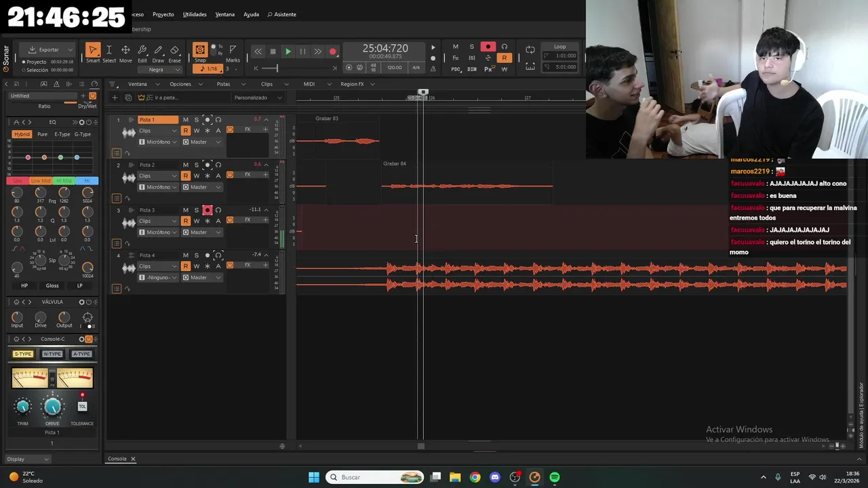Screen dimensions: 868x488
Task: Toggle loop on/off icon
Action: click(530, 49)
